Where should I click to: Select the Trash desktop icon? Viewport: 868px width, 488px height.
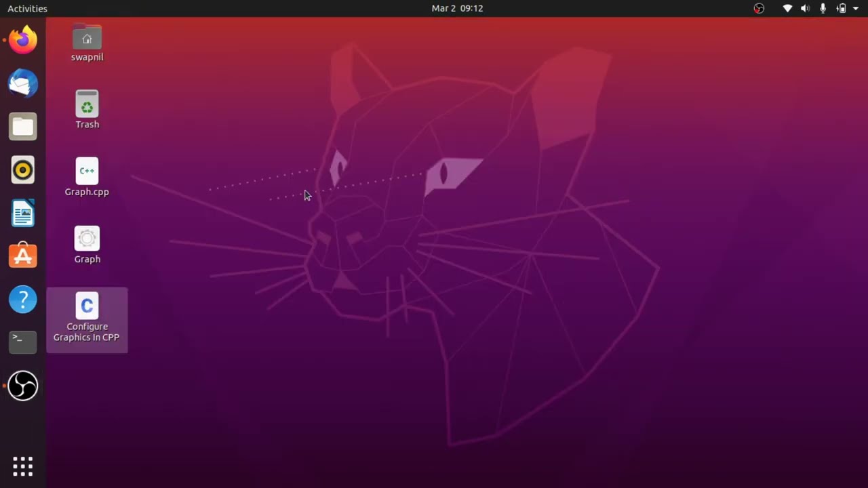coord(87,104)
